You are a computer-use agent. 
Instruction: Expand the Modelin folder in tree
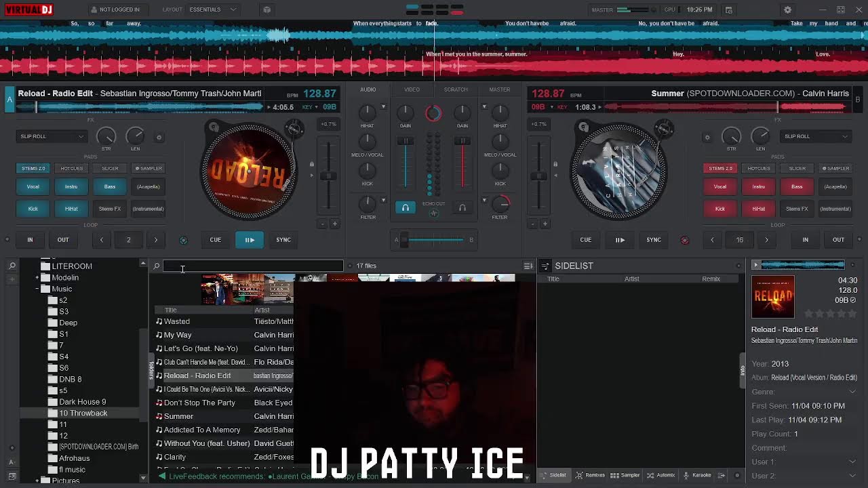tap(37, 277)
